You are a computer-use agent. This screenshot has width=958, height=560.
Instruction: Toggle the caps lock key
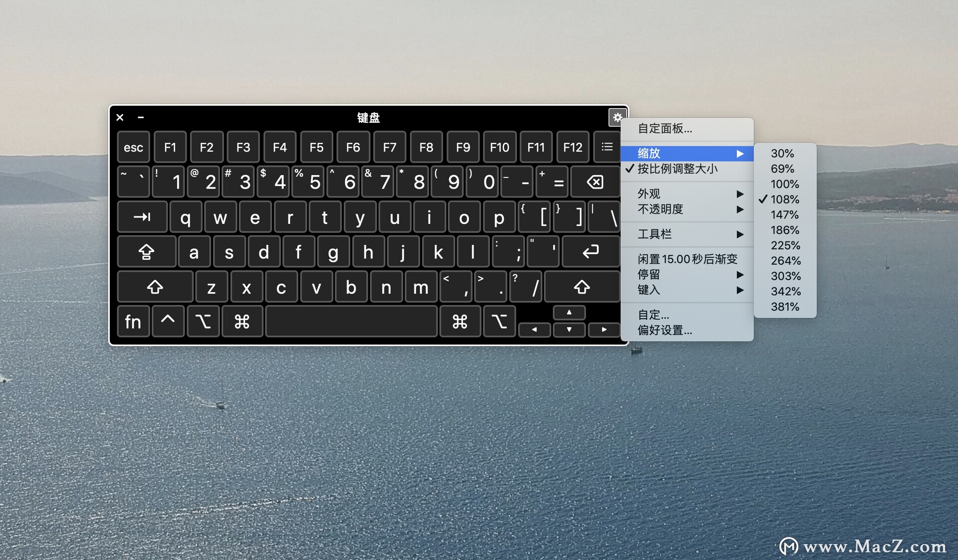146,252
